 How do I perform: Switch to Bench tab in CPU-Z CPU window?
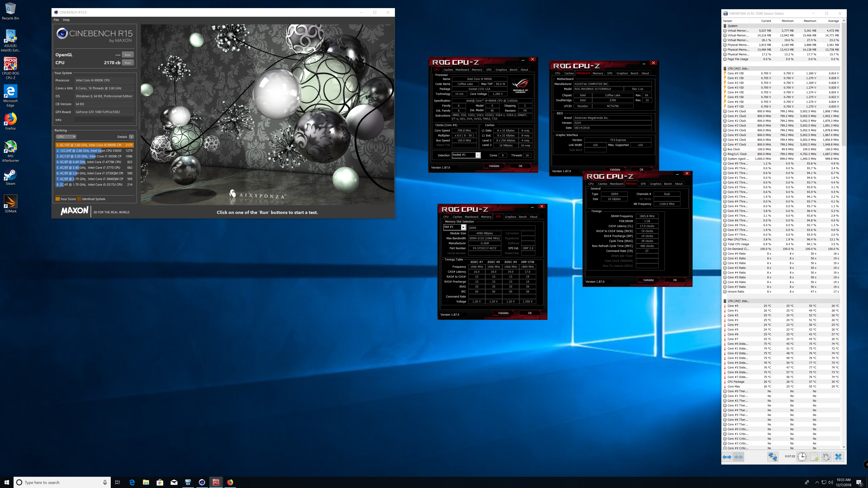(x=513, y=70)
